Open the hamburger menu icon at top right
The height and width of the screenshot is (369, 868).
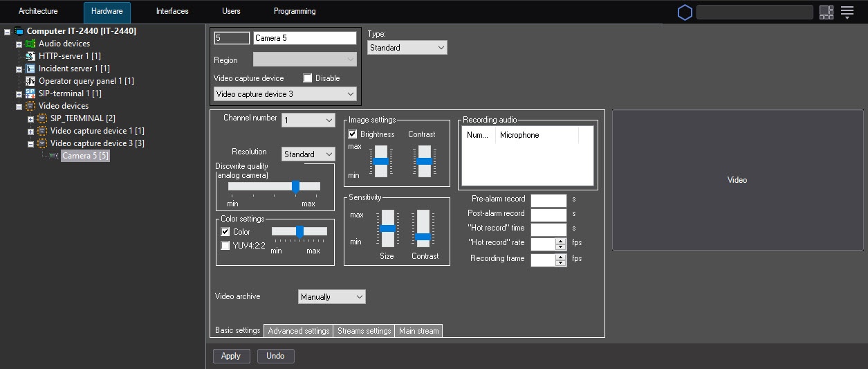(x=847, y=12)
